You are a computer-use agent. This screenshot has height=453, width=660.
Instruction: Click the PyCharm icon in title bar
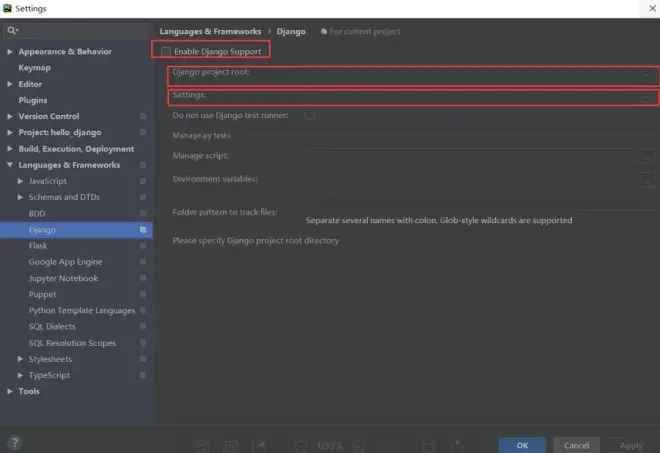point(7,8)
